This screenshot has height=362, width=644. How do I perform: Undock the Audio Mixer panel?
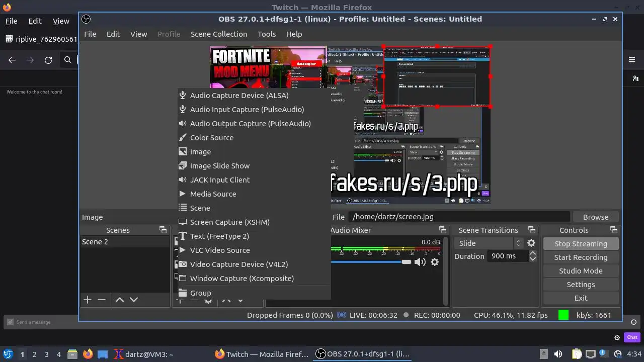tap(443, 230)
